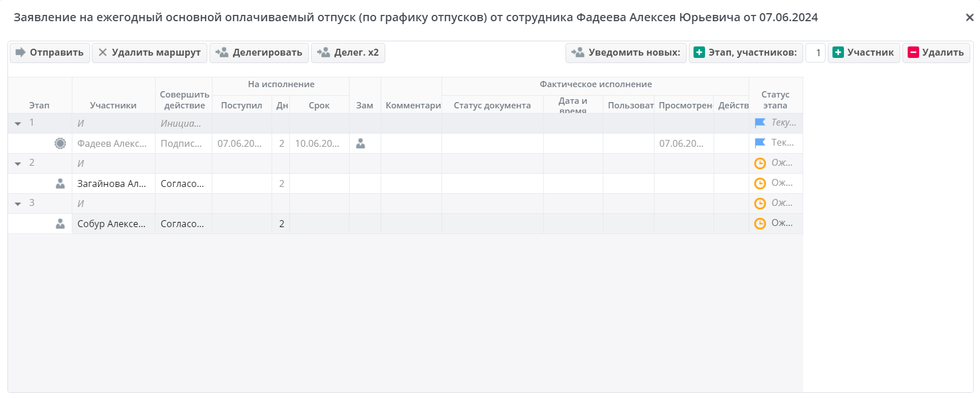Collapse stage 1 row

tap(18, 123)
